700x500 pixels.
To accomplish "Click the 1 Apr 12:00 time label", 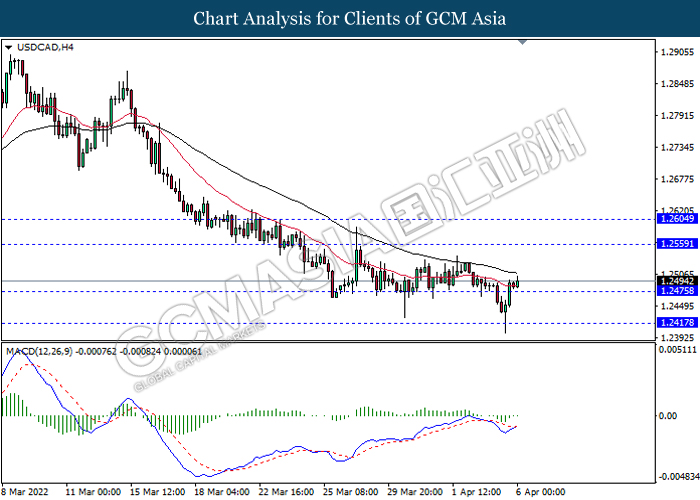I will click(476, 492).
